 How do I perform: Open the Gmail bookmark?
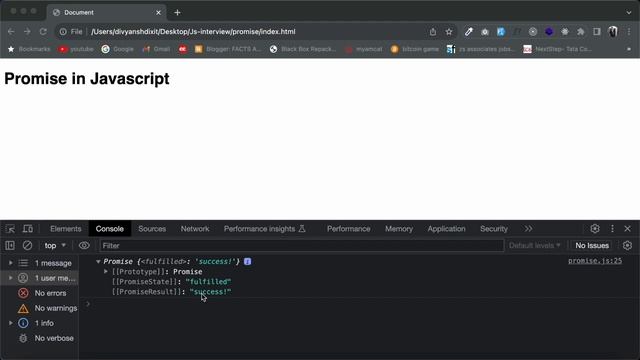[x=156, y=49]
